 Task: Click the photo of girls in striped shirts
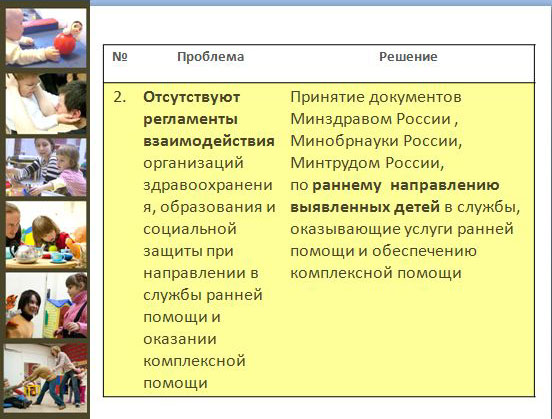click(46, 167)
